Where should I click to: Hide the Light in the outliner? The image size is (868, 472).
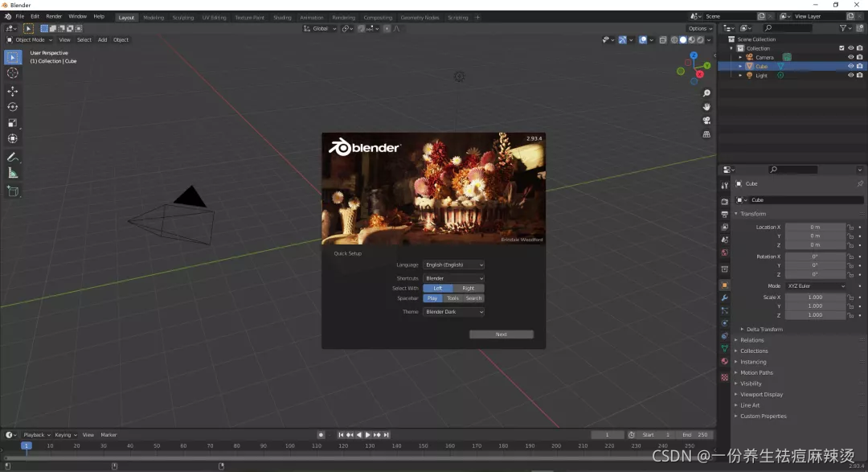(x=851, y=76)
